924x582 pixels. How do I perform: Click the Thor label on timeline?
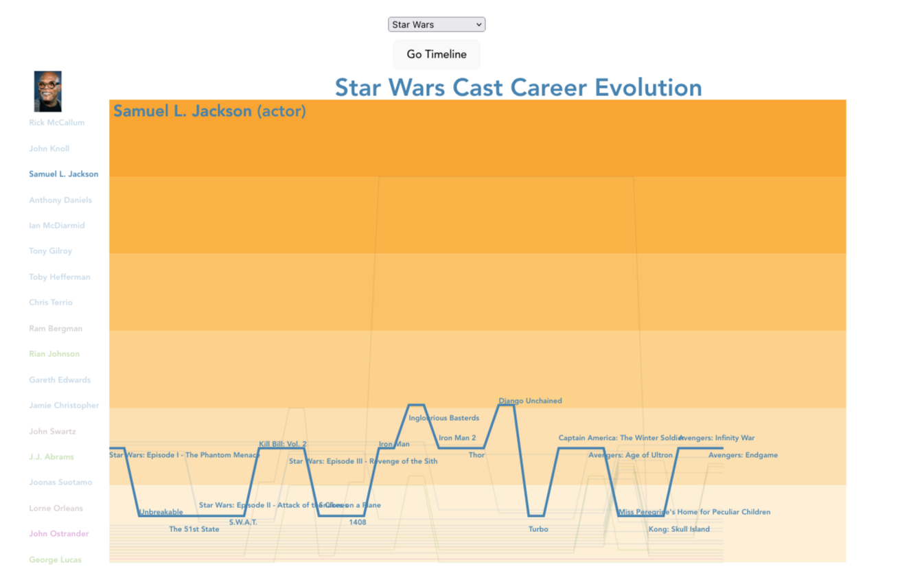476,455
